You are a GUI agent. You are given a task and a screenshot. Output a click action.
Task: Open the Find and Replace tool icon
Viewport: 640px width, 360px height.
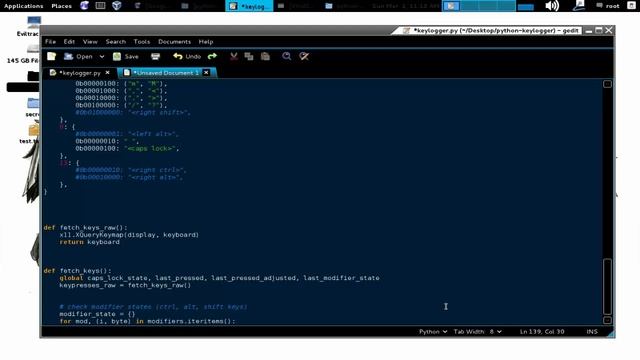click(304, 56)
